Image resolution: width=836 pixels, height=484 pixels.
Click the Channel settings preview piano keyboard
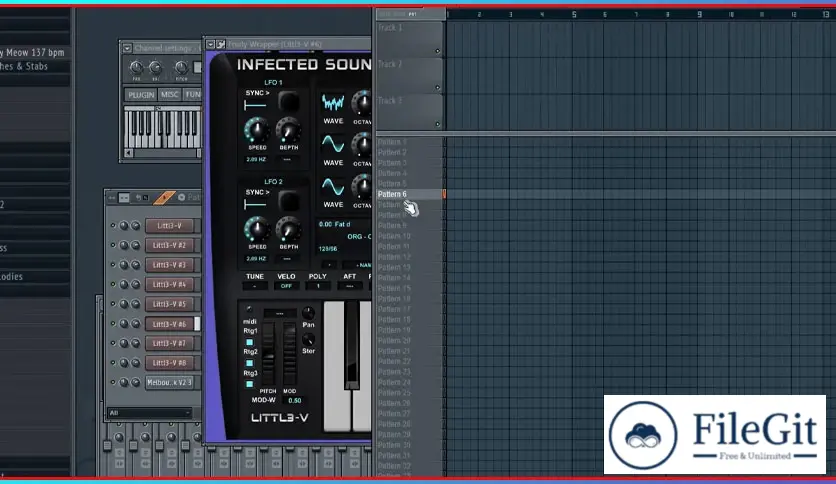163,128
